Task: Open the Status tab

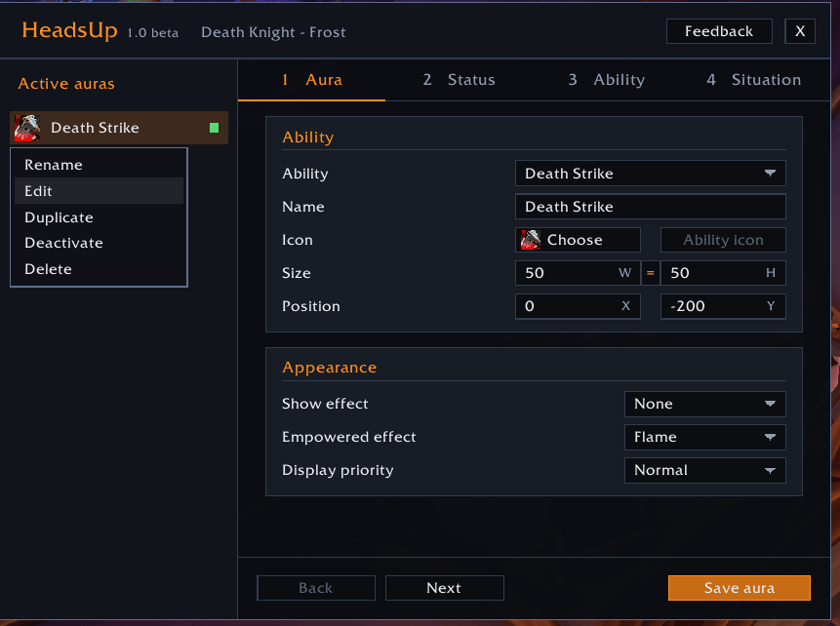Action: [x=460, y=80]
